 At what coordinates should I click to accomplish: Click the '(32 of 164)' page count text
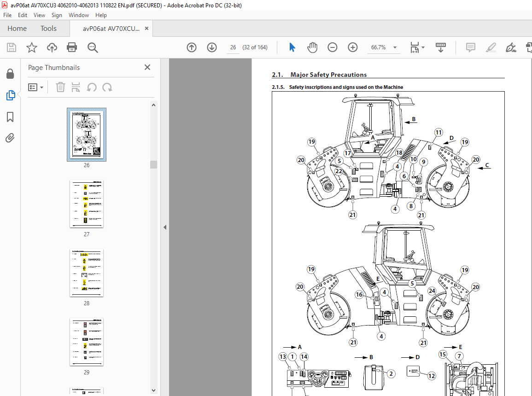tap(255, 47)
